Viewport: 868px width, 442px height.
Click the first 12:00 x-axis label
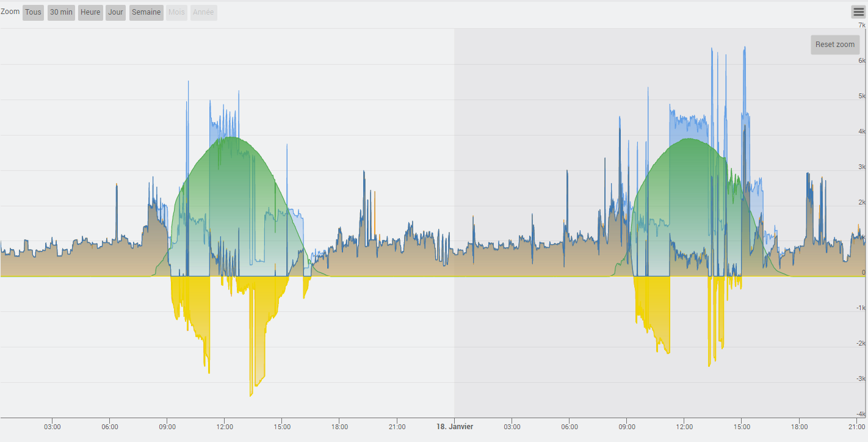[x=225, y=427]
